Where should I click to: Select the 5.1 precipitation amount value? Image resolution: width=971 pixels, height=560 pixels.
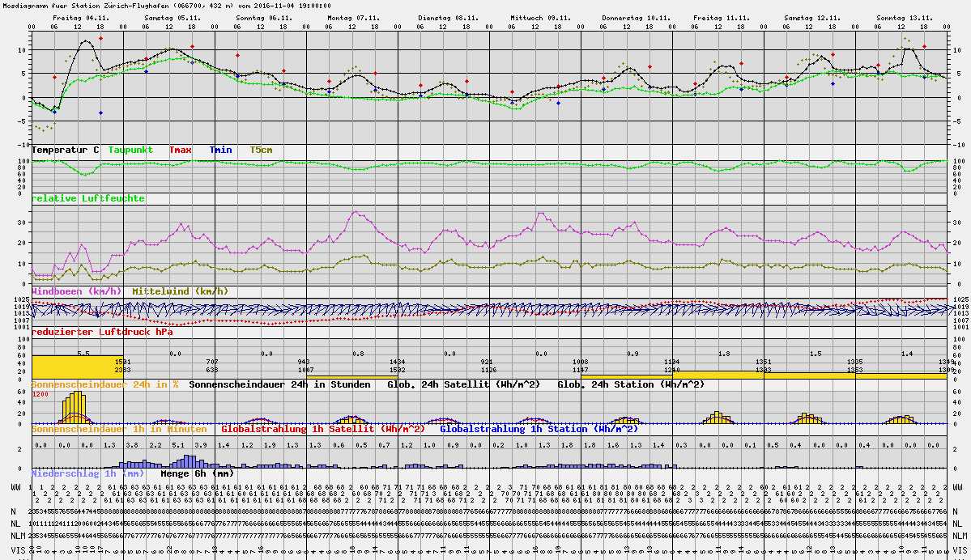[x=178, y=445]
